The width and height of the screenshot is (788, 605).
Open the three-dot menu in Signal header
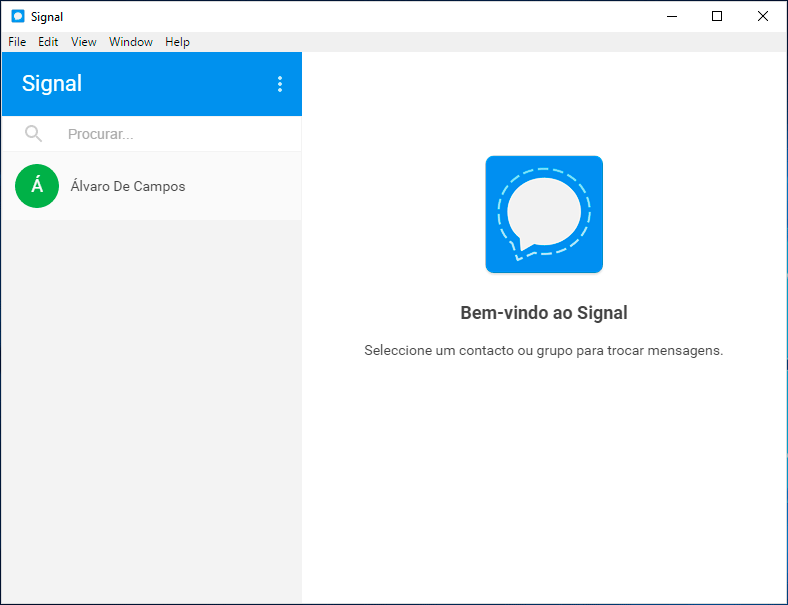[280, 84]
